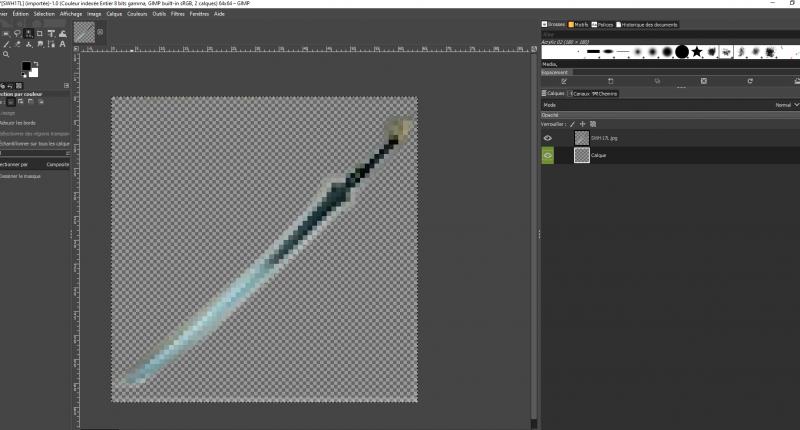
Task: Toggle lock pixels brush icon
Action: pos(572,124)
